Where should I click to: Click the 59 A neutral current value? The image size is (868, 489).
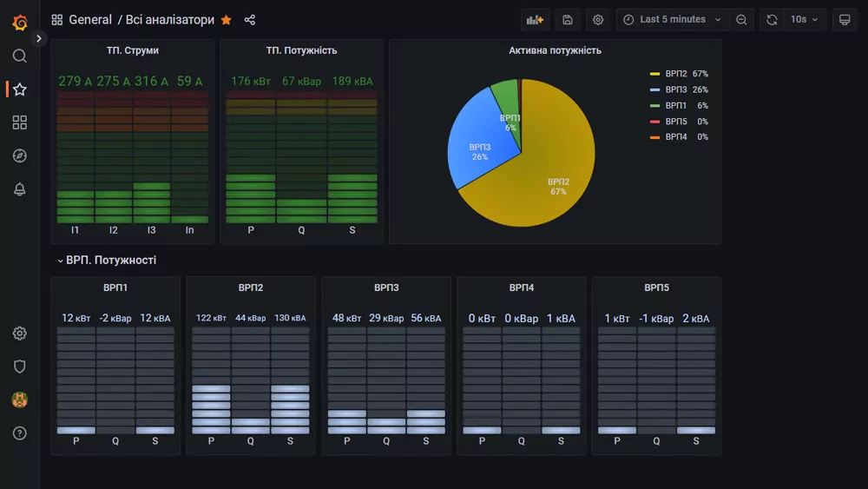tap(189, 82)
